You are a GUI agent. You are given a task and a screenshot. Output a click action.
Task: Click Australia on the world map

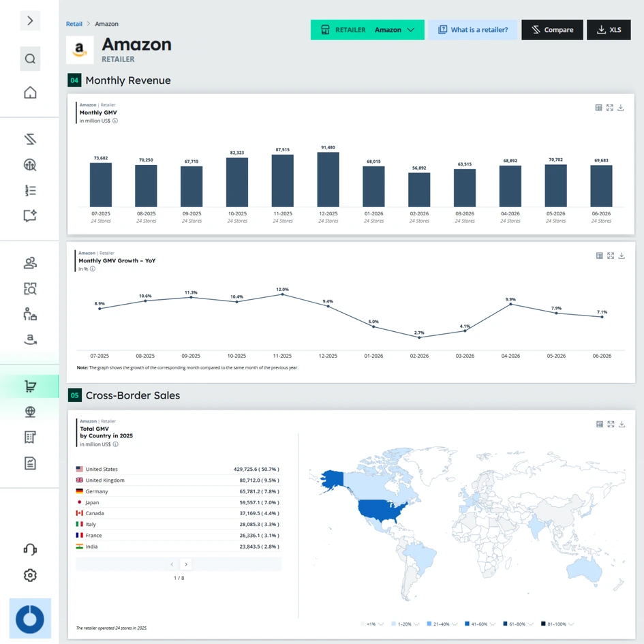(x=584, y=569)
